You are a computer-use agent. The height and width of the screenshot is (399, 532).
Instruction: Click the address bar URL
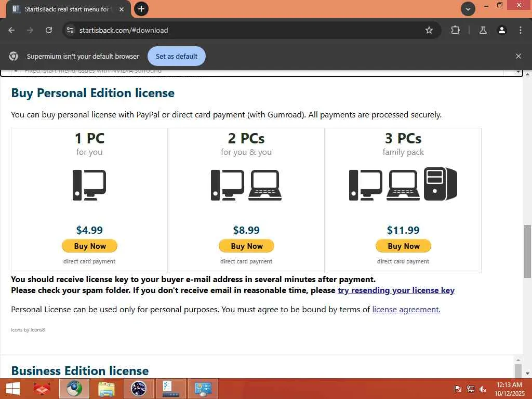(x=124, y=30)
